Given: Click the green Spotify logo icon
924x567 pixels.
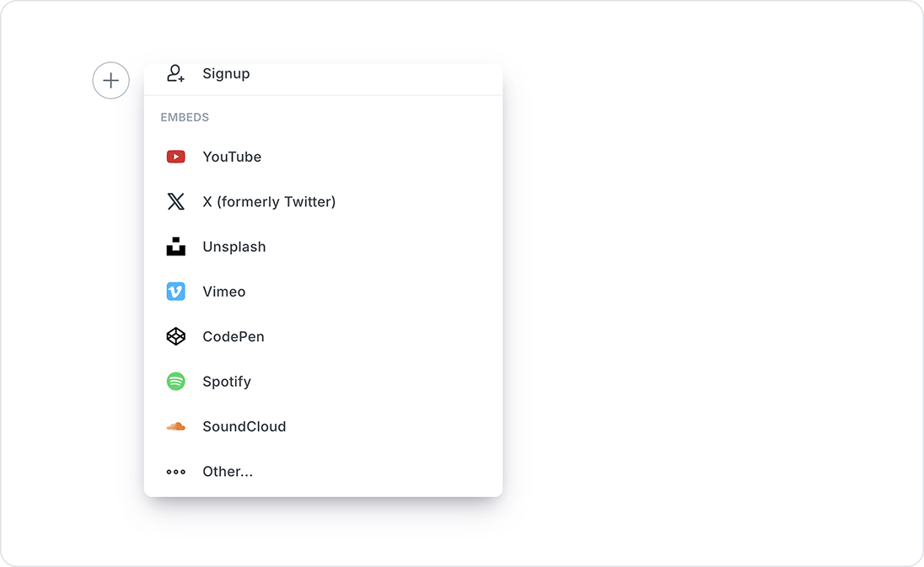Looking at the screenshot, I should 175,382.
